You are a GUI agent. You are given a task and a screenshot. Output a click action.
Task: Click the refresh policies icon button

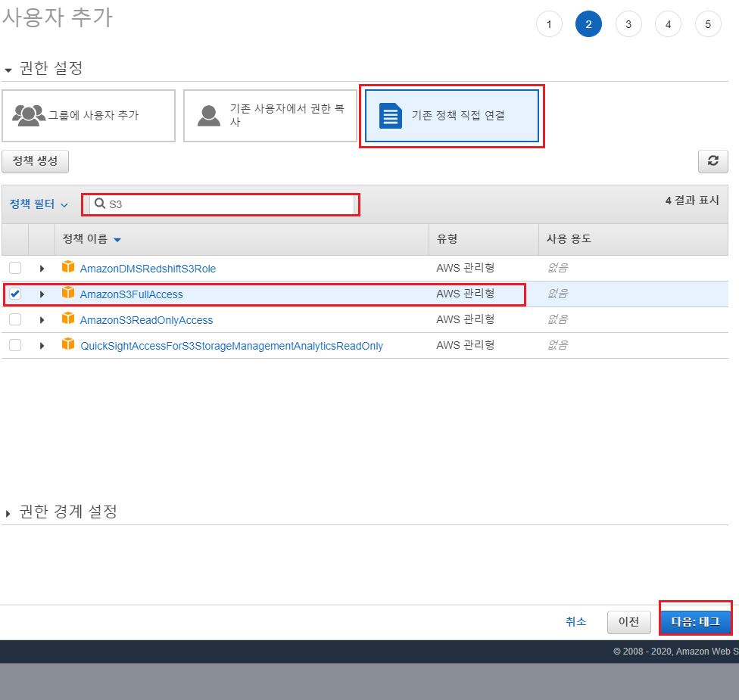pos(712,161)
